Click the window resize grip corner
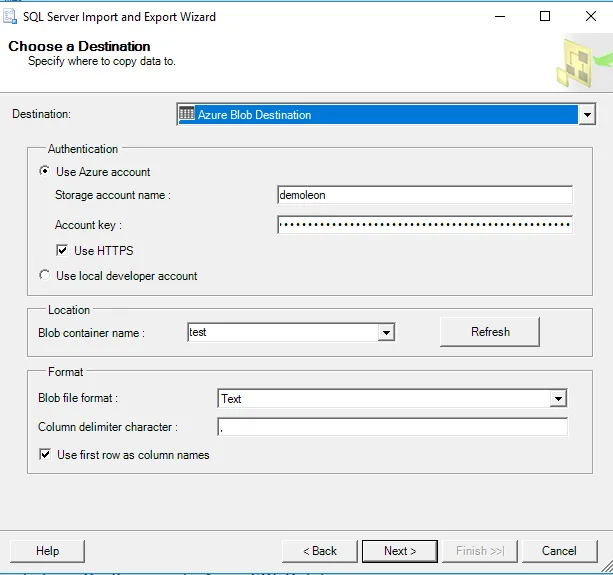The image size is (613, 575). pyautogui.click(x=607, y=566)
